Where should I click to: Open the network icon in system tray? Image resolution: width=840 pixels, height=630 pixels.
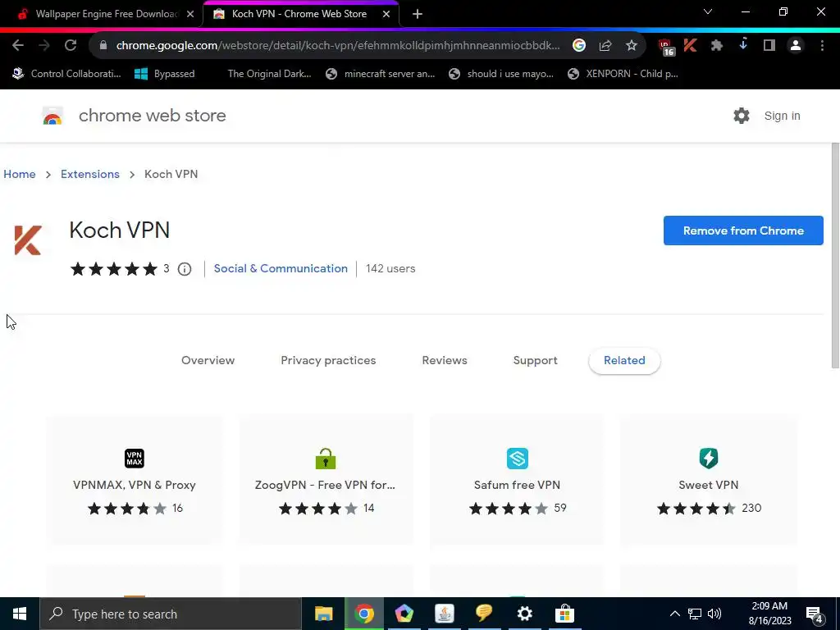coord(695,614)
